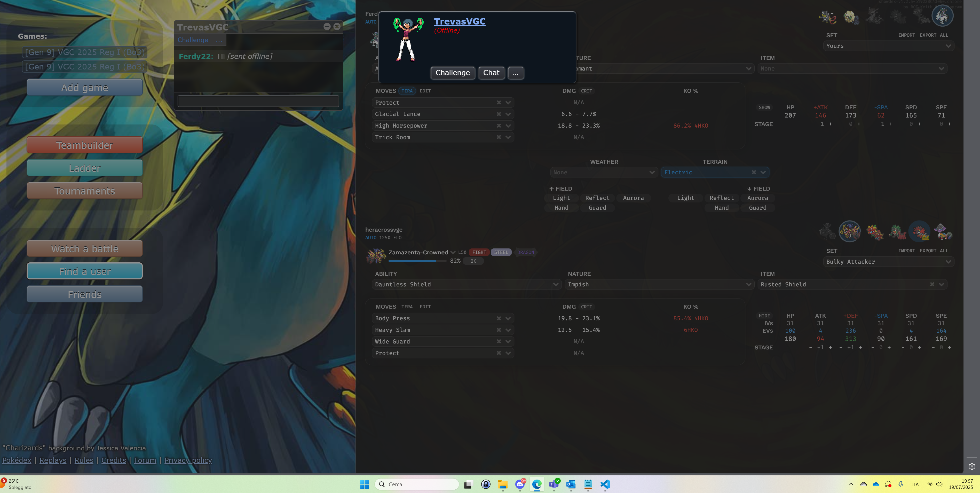Viewport: 980px width, 493px height.
Task: Open Microsoft Teams from the taskbar
Action: point(554,484)
